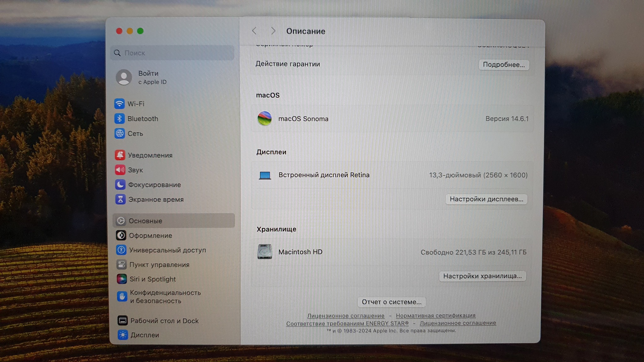
Task: Click the Bluetooth icon in sidebar
Action: [x=119, y=119]
